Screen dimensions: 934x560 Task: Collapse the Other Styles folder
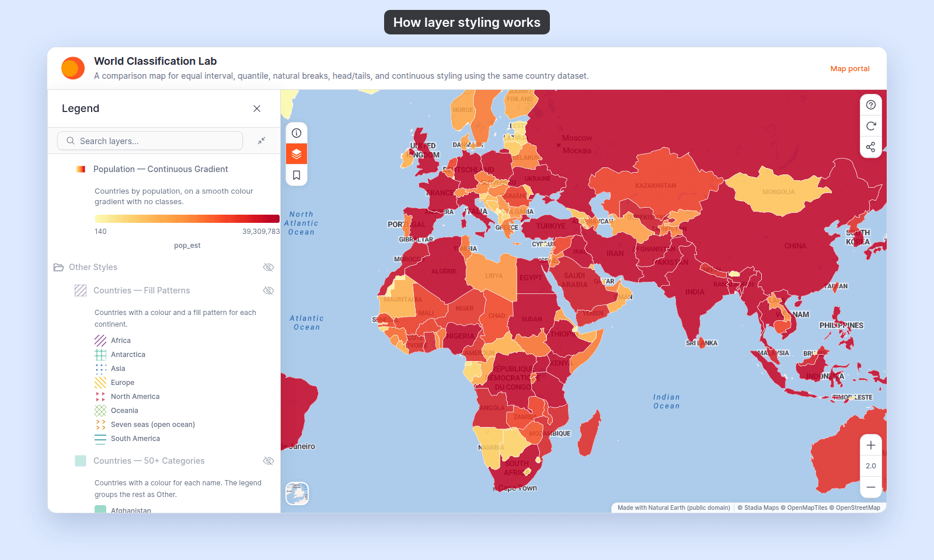point(58,267)
